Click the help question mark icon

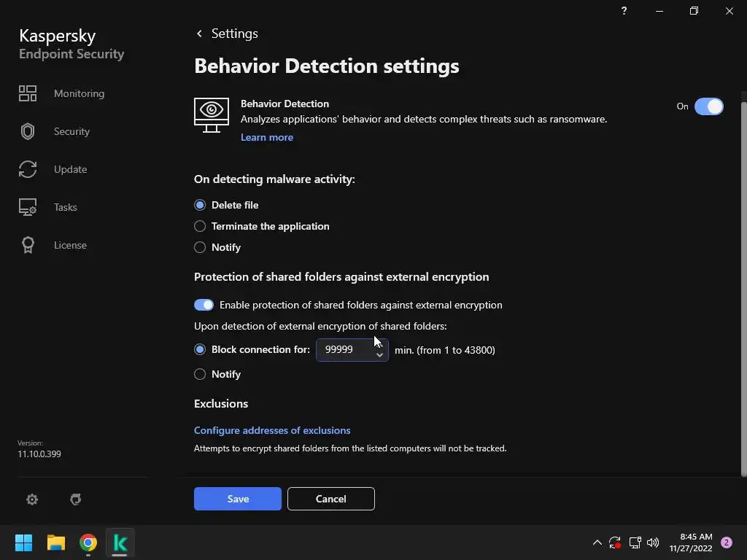(624, 10)
